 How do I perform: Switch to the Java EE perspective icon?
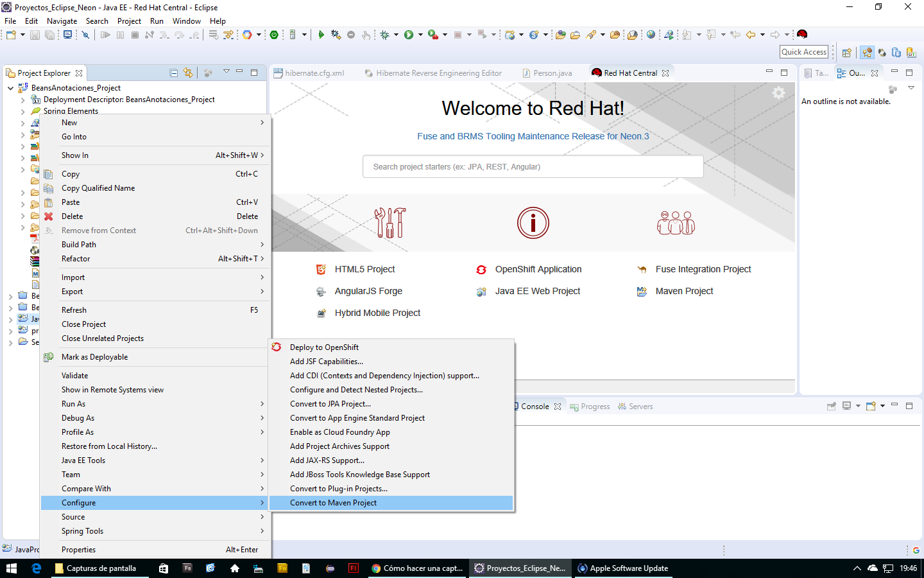coord(868,53)
